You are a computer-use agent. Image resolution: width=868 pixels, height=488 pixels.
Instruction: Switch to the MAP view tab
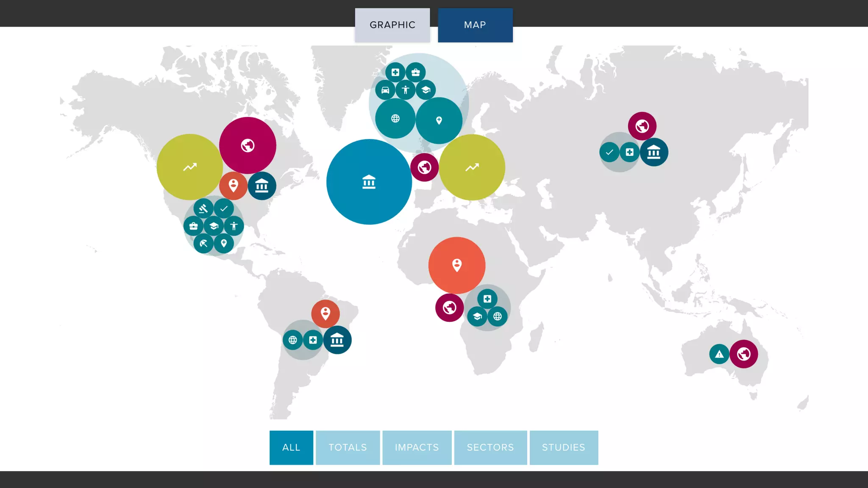[475, 25]
